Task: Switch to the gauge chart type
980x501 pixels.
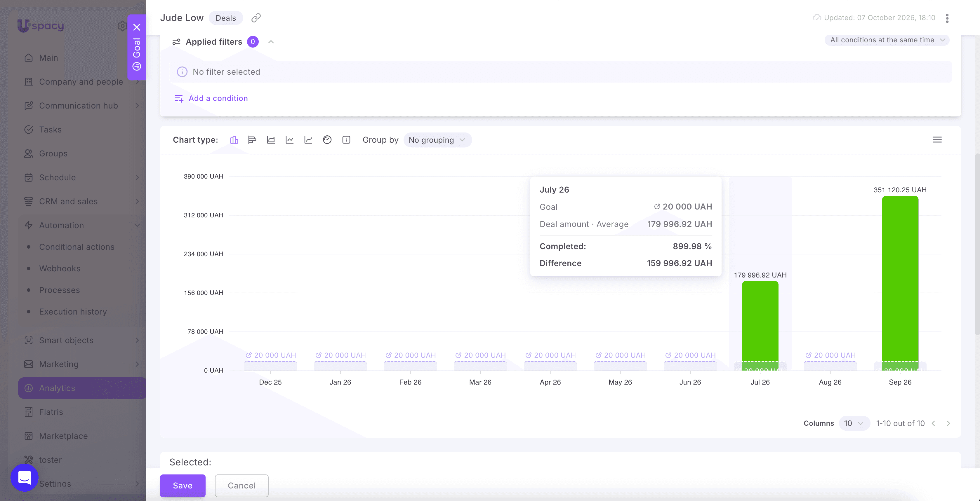Action: [x=327, y=140]
